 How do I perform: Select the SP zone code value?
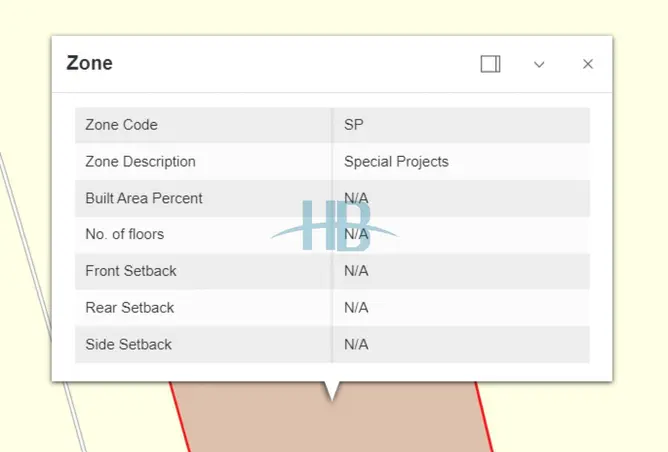354,125
